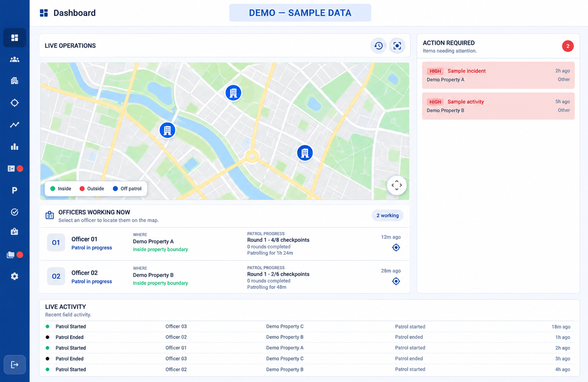This screenshot has height=382, width=588.
Task: Open the trend line analytics sidebar icon
Action: (15, 125)
